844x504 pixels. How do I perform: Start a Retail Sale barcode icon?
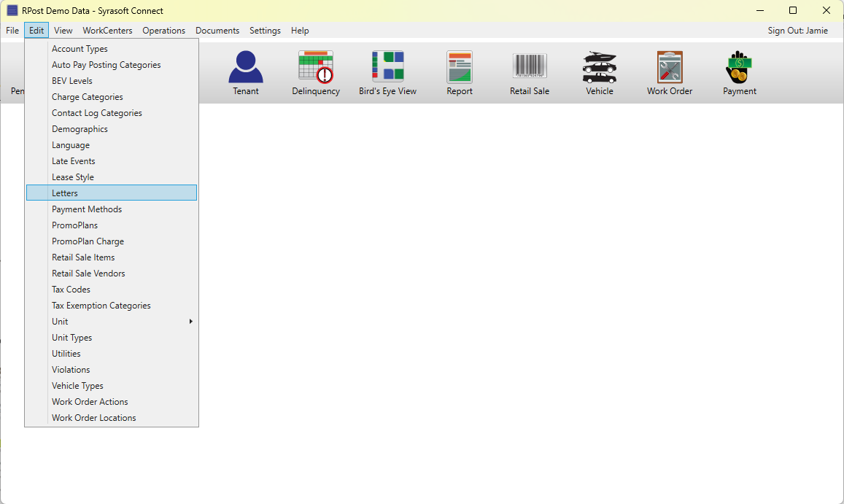coord(530,66)
